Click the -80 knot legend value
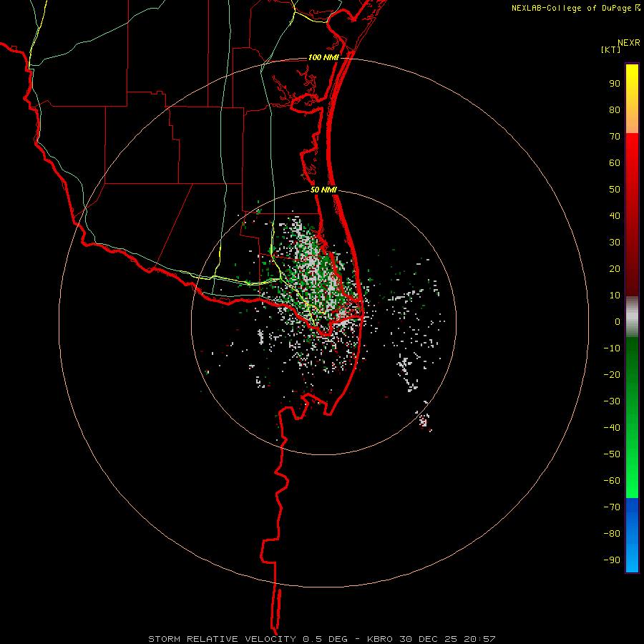 612,534
